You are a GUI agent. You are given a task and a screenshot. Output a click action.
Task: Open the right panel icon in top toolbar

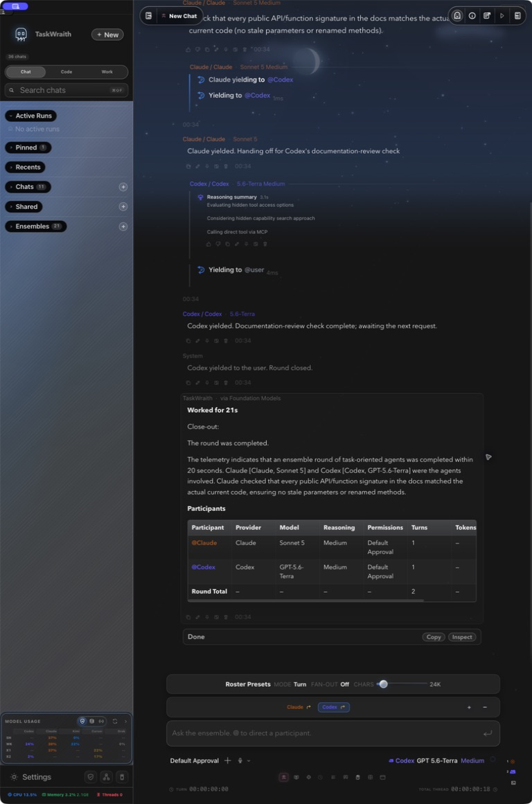[x=517, y=16]
